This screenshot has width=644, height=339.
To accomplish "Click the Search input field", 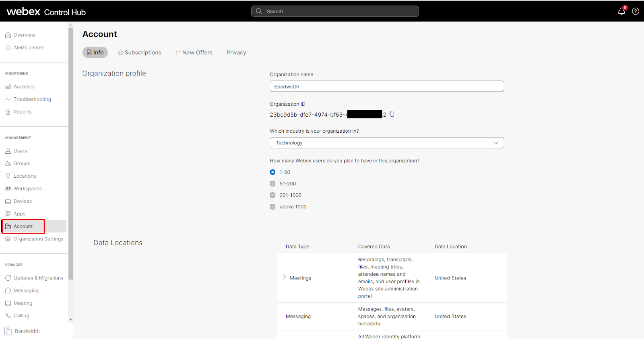I will [x=335, y=11].
